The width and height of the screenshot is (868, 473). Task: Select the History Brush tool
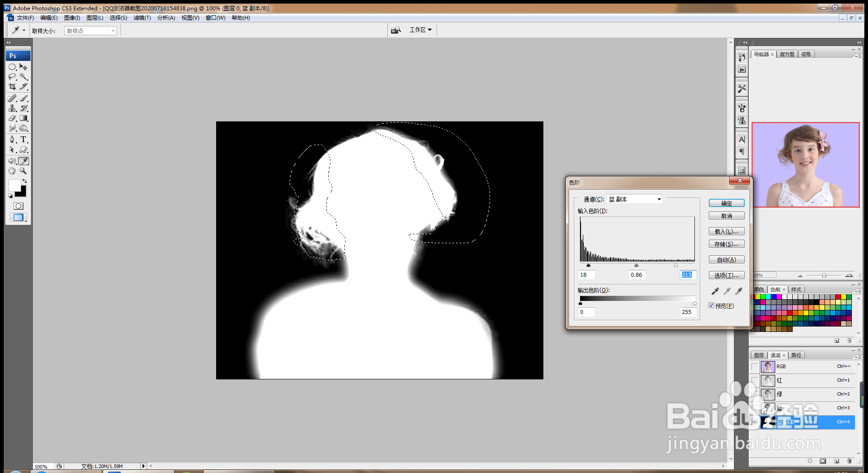(24, 108)
